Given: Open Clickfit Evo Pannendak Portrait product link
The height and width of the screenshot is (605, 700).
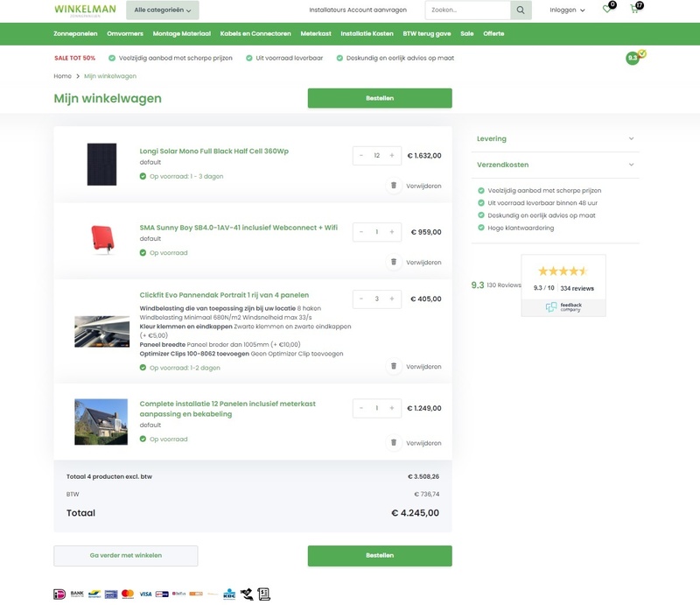Looking at the screenshot, I should click(x=224, y=295).
